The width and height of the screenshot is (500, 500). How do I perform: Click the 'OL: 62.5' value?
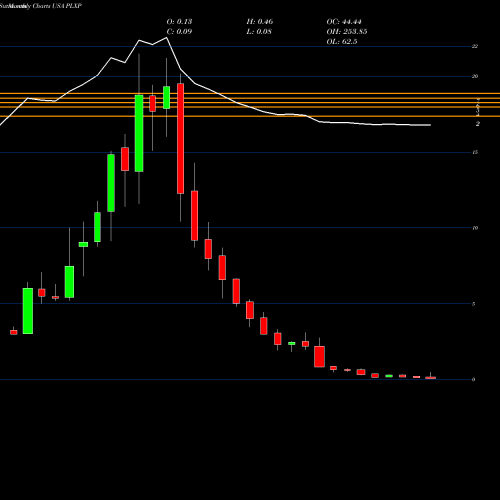click(x=342, y=42)
